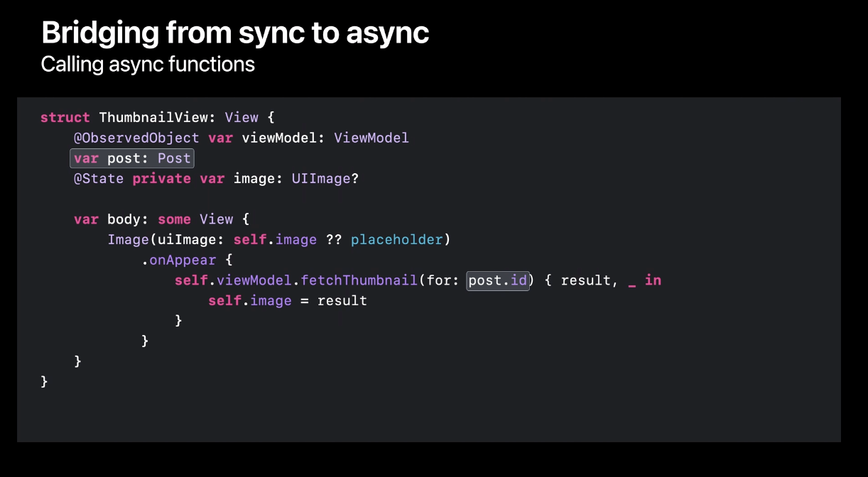This screenshot has height=477, width=868.
Task: Click the 'ViewModel' type name
Action: [371, 138]
